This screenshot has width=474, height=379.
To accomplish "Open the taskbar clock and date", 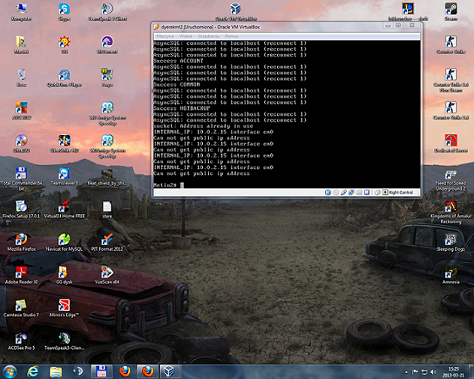I will (453, 372).
